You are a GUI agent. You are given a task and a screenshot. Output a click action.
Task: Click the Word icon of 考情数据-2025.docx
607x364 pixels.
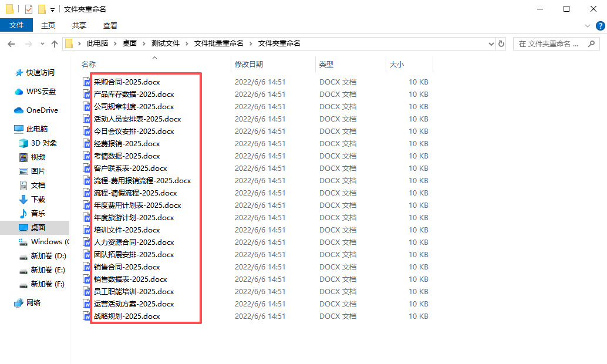click(86, 156)
